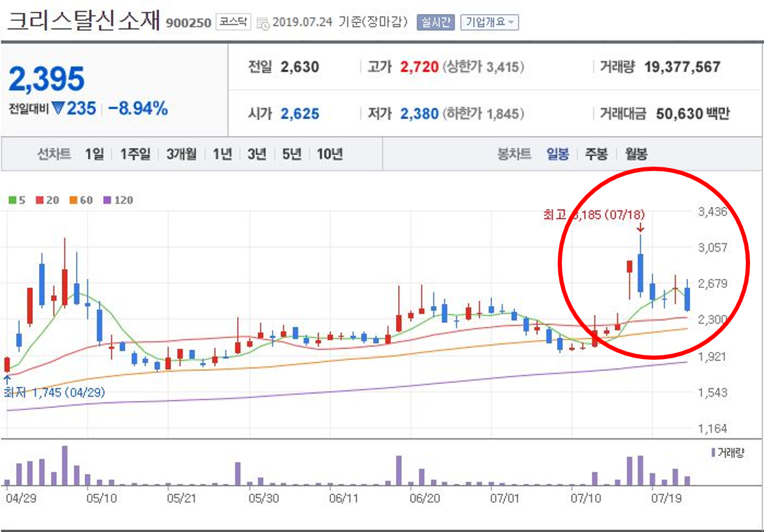Click the 크리스탈신소재 stock name title

point(84,21)
